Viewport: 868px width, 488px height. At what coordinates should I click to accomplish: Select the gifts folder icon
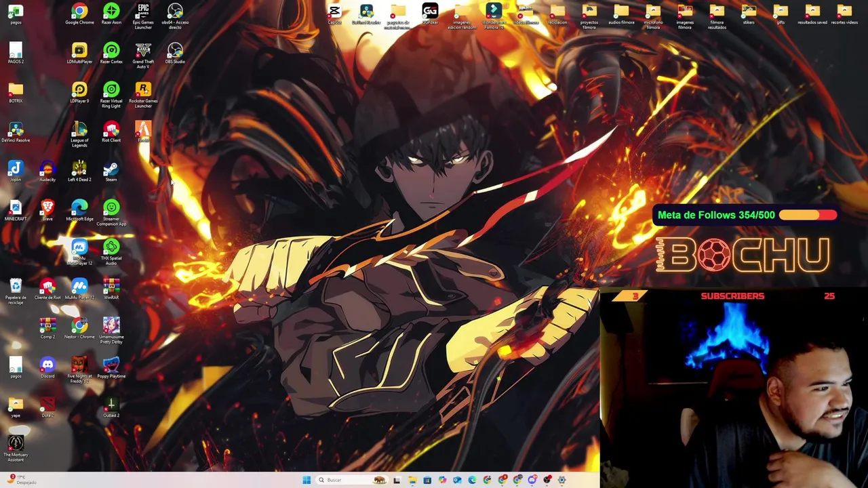[x=781, y=14]
